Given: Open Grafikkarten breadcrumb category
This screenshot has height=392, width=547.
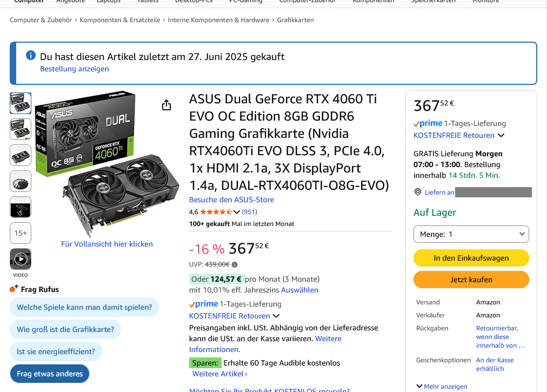Looking at the screenshot, I should pyautogui.click(x=295, y=20).
